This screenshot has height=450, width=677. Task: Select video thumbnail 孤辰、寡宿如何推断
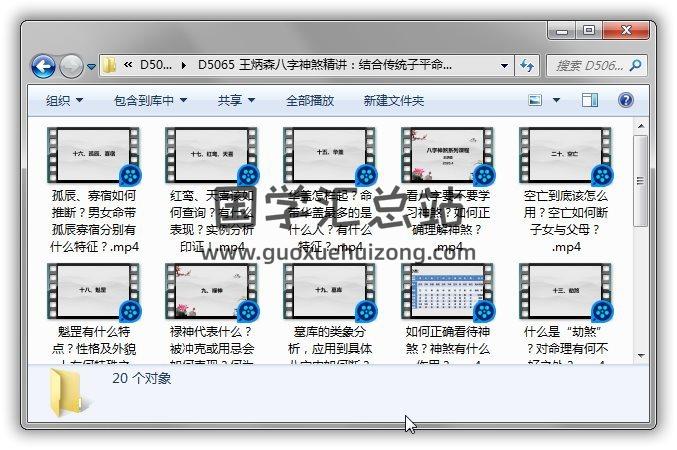point(94,155)
